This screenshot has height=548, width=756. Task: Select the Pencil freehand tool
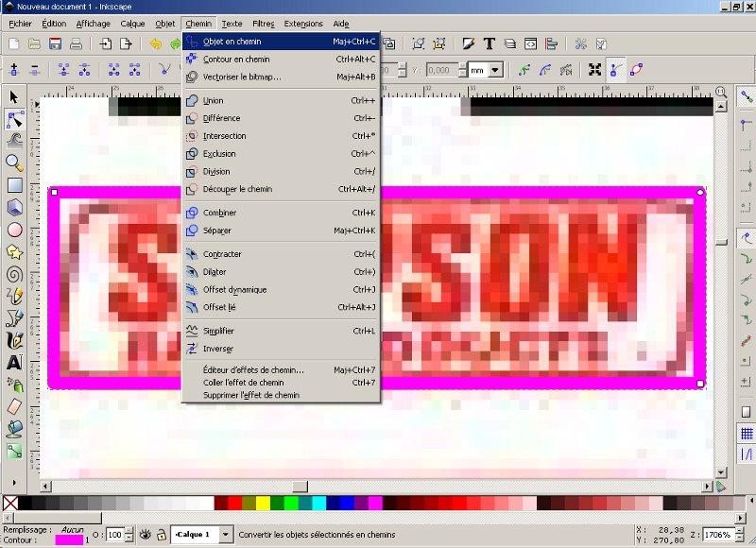coord(14,296)
